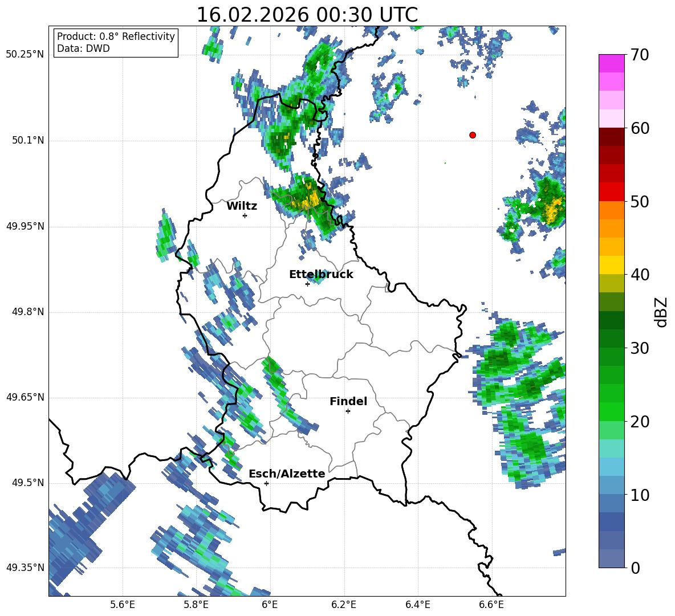Select the Ettelbruck city label
The width and height of the screenshot is (675, 616).
tap(321, 274)
